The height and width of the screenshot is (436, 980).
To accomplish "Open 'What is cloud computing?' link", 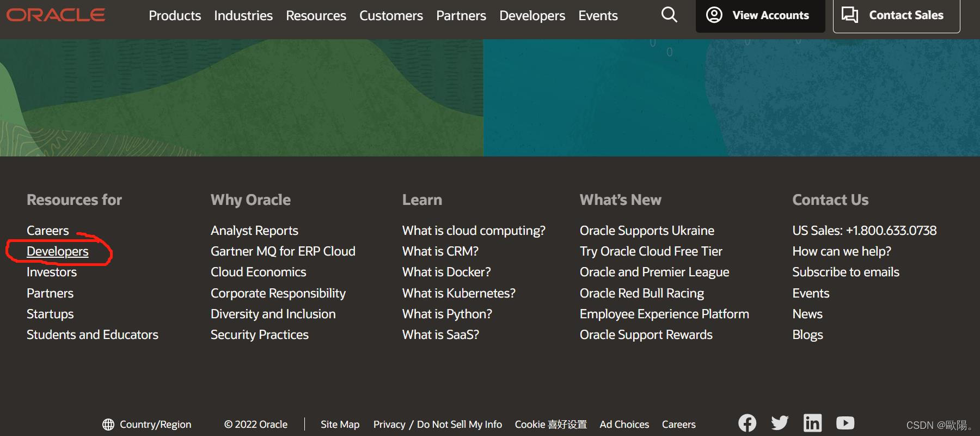I will (474, 231).
